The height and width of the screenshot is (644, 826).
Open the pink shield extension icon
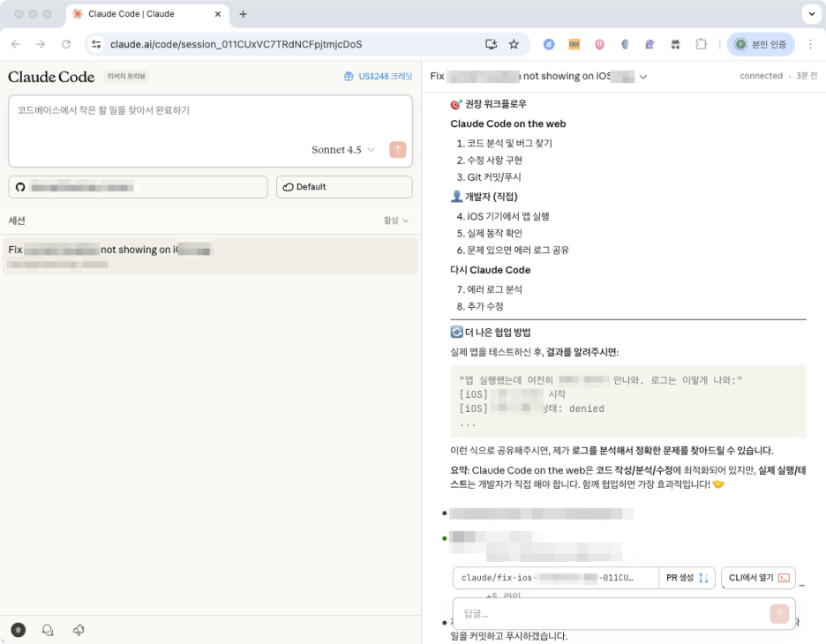[599, 44]
